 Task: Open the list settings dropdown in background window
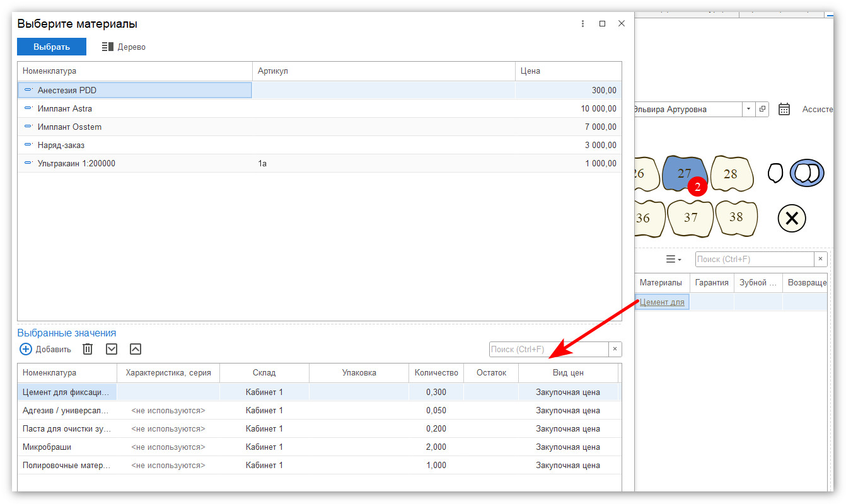tap(674, 259)
